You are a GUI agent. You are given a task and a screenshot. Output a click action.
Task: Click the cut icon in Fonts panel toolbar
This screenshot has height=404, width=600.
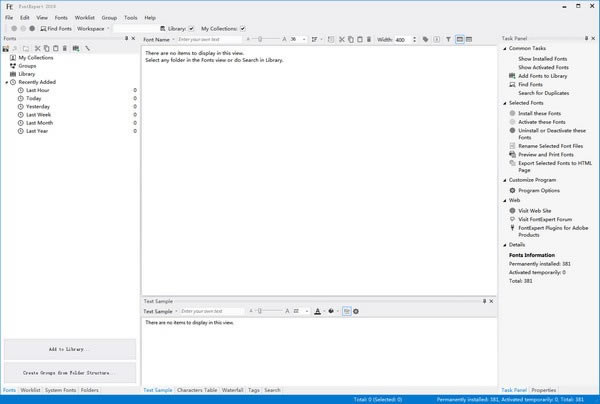pyautogui.click(x=38, y=49)
